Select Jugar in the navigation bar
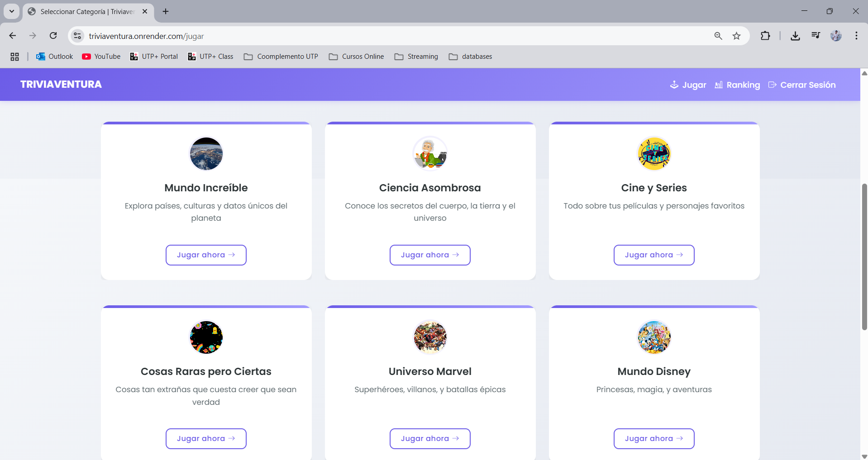 pyautogui.click(x=688, y=85)
